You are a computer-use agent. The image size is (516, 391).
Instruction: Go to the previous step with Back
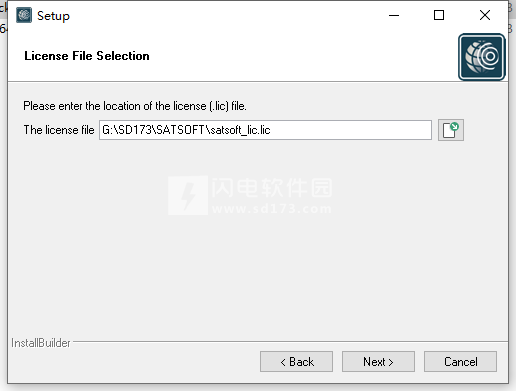pos(296,362)
